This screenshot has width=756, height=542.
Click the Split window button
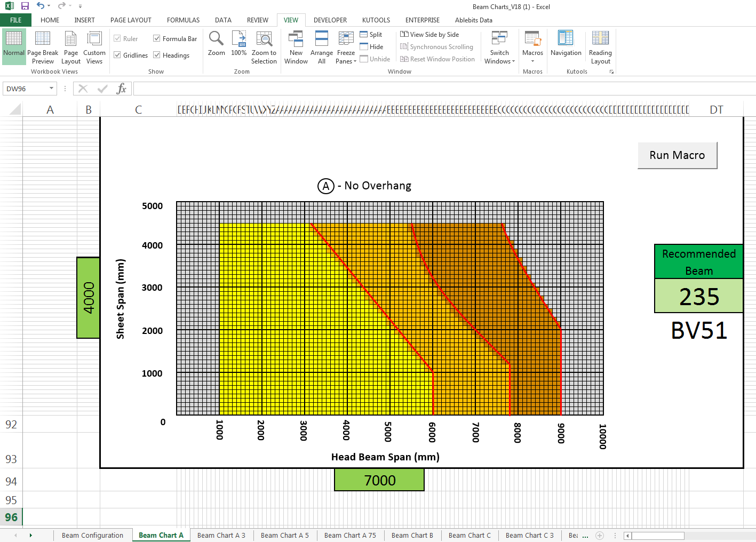point(371,35)
